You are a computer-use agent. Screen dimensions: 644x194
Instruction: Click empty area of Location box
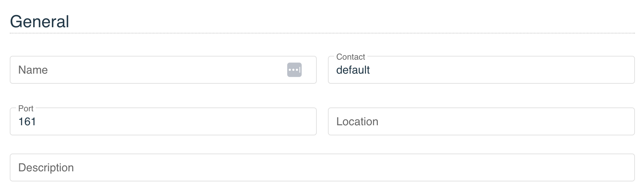(506, 121)
